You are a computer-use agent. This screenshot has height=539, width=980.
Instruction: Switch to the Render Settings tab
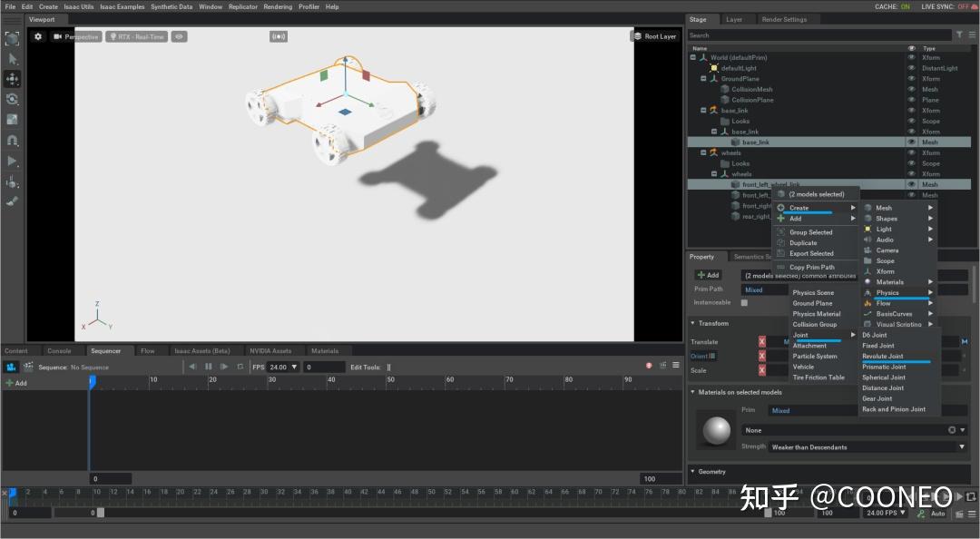click(784, 19)
